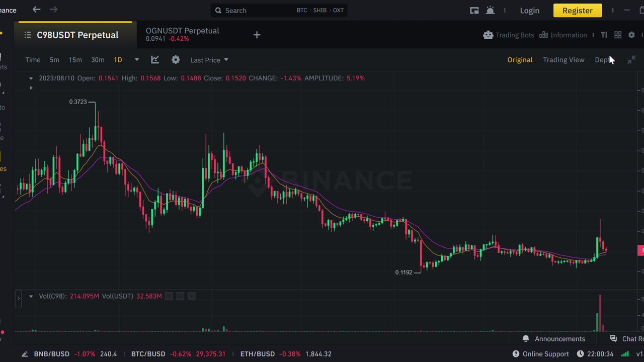This screenshot has width=644, height=362.
Task: Open Trading Bots robot icon
Action: click(x=488, y=35)
